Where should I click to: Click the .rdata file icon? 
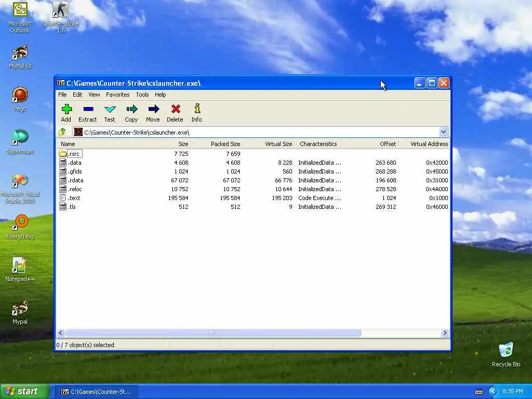click(63, 180)
